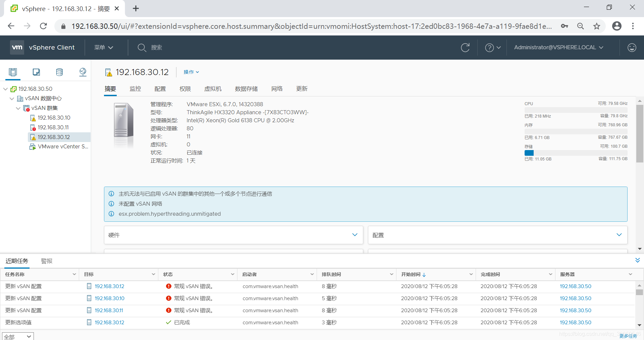Screen dimensions: 644x340
Task: Switch to the 数据存储 tab
Action: [246, 89]
